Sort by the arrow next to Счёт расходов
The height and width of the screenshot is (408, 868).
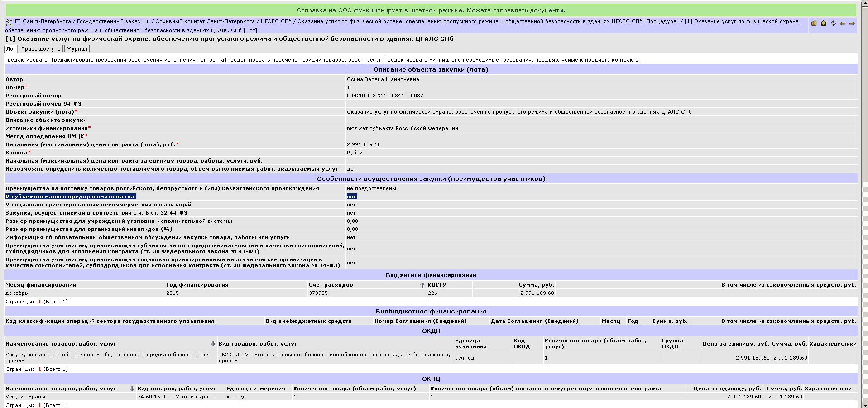pyautogui.click(x=422, y=285)
